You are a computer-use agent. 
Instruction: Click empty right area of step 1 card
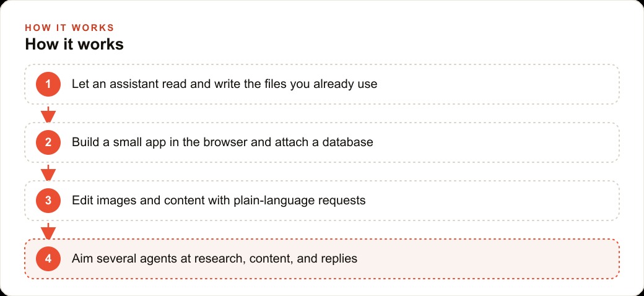click(497, 84)
